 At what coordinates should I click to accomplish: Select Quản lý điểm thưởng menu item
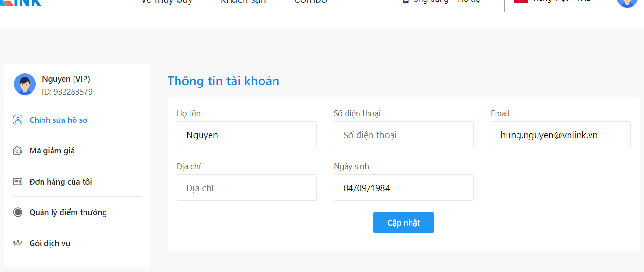[68, 212]
